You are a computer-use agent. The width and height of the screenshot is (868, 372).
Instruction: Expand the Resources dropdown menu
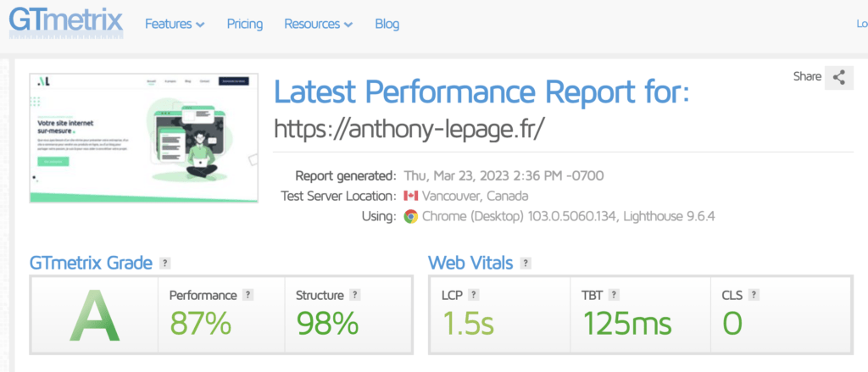coord(319,25)
